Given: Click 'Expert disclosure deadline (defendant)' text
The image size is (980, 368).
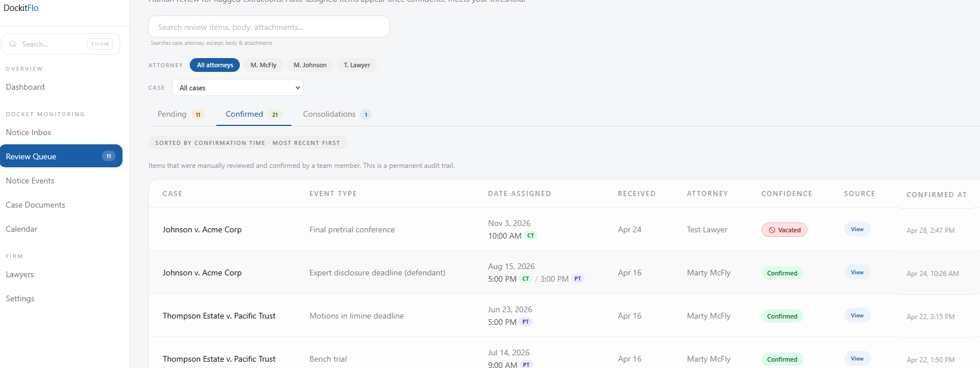Looking at the screenshot, I should coord(377,273).
